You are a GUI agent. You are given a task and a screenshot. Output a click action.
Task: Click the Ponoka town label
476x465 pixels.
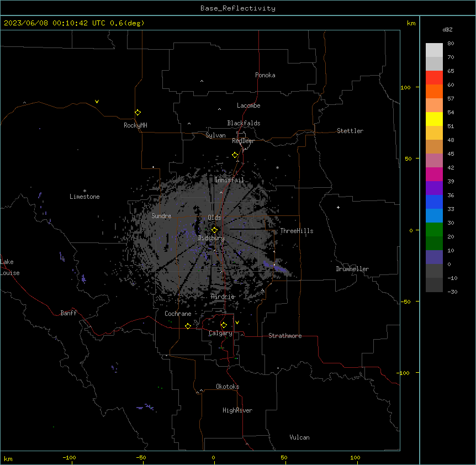click(265, 75)
